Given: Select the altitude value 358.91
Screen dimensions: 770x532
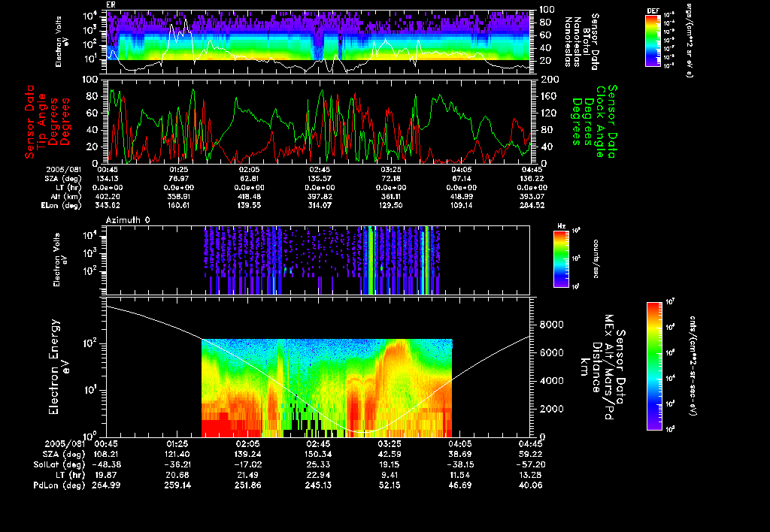Looking at the screenshot, I should (177, 197).
